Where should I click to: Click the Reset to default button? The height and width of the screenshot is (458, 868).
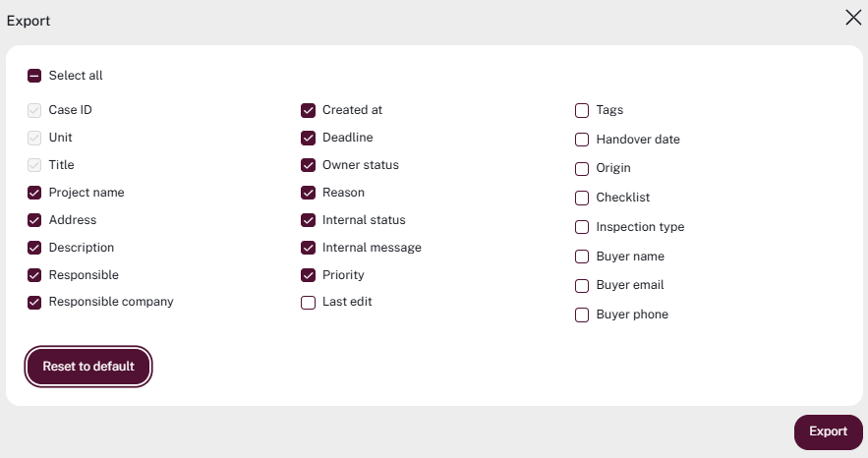pyautogui.click(x=88, y=367)
